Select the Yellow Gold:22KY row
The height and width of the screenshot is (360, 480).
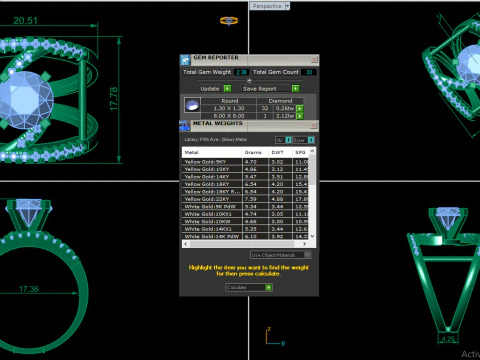tap(245, 199)
